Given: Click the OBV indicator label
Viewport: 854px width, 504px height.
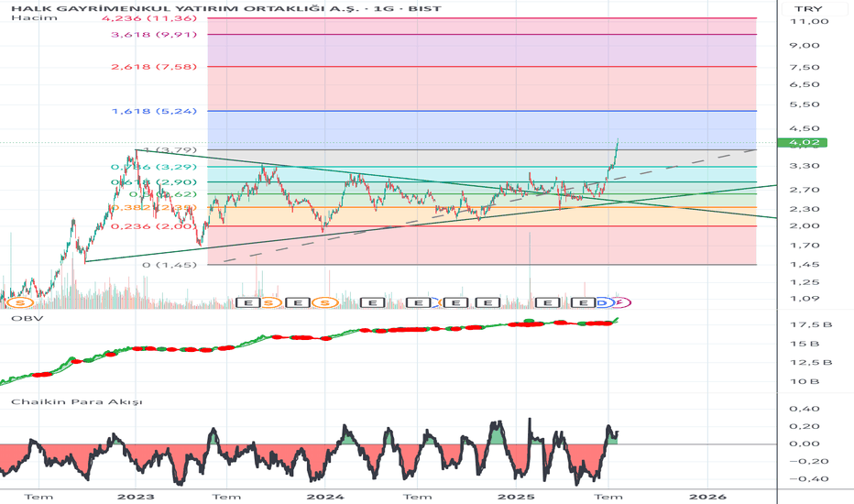Looking at the screenshot, I should pyautogui.click(x=27, y=318).
